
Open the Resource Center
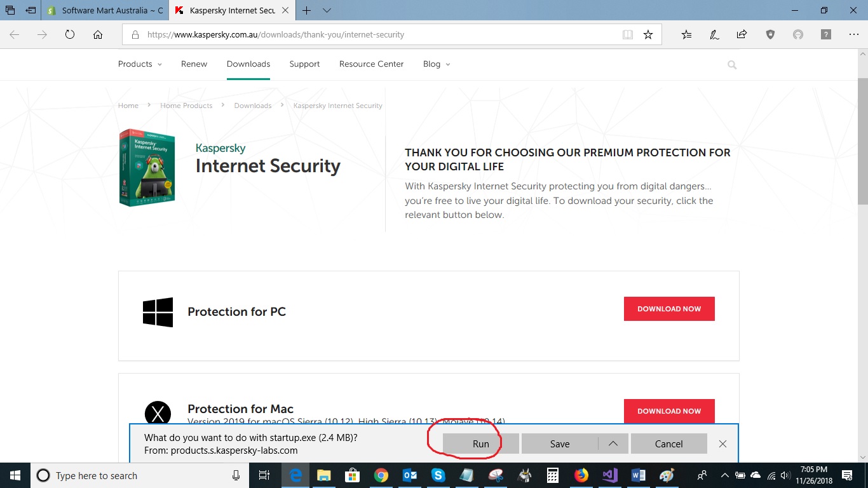(371, 64)
